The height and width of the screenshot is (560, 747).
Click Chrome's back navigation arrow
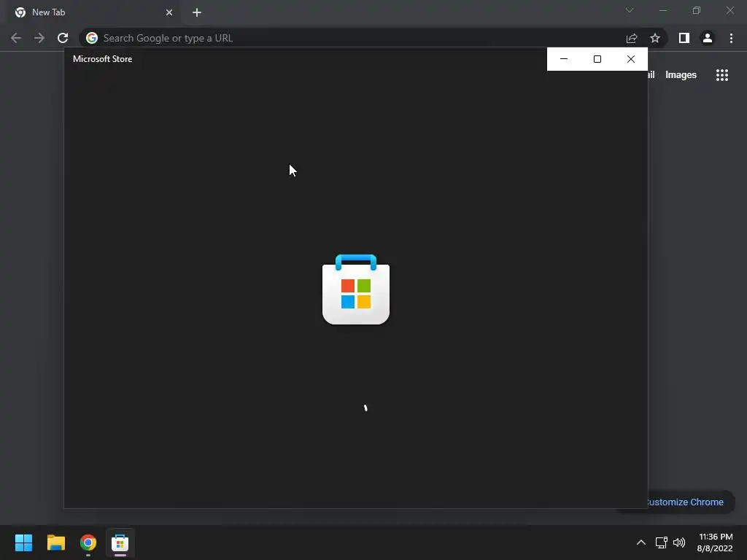pos(16,38)
